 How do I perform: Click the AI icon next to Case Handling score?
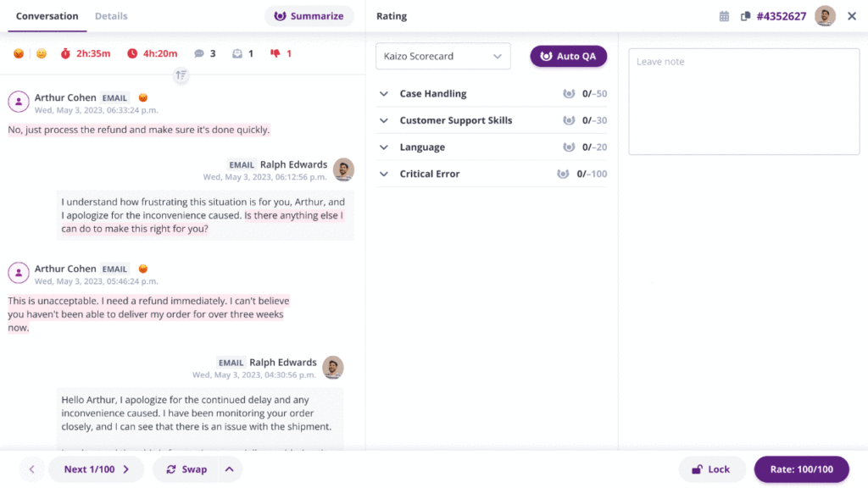[569, 94]
